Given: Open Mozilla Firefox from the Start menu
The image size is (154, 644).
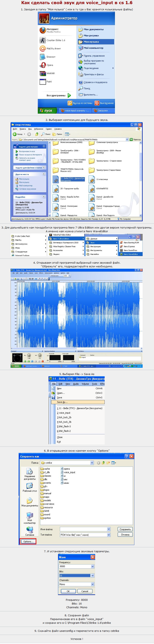Looking at the screenshot, I should click(x=50, y=30).
